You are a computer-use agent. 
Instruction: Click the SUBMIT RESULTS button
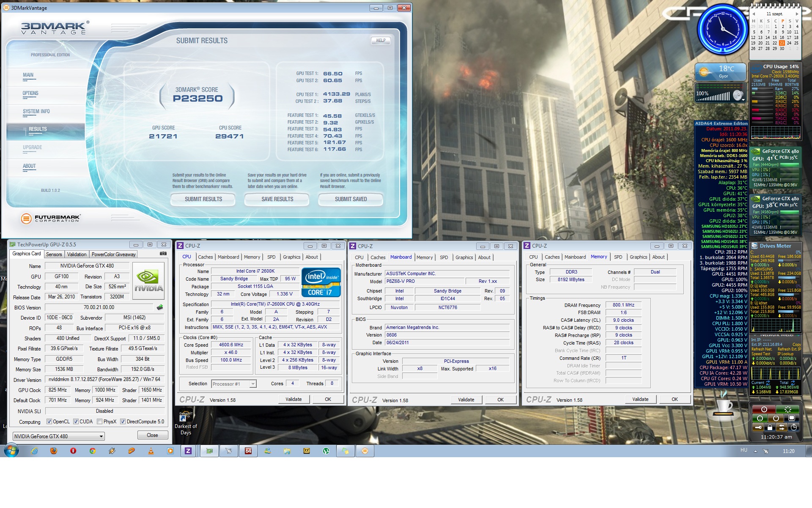pyautogui.click(x=203, y=199)
